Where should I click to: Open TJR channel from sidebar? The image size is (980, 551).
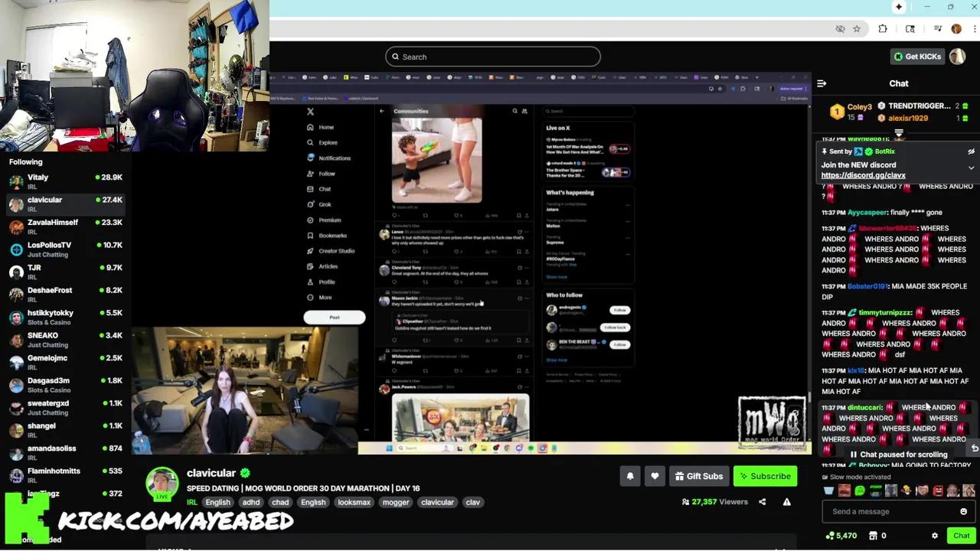66,272
